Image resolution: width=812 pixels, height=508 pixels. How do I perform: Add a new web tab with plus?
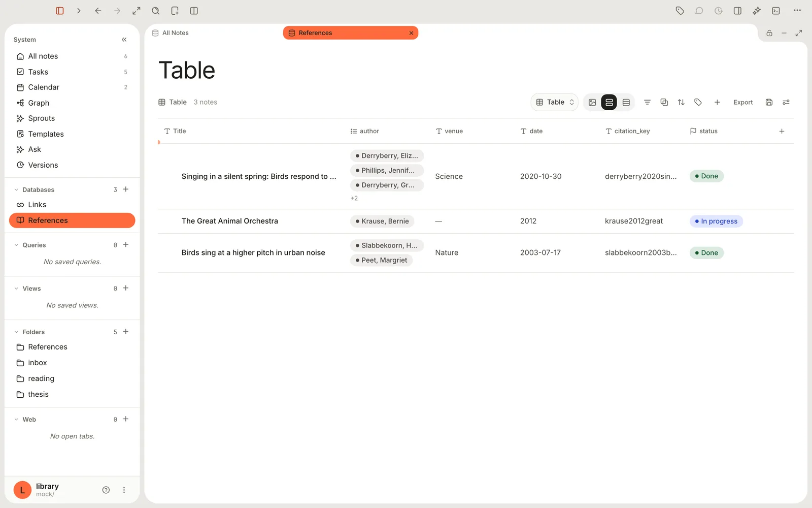pos(126,419)
